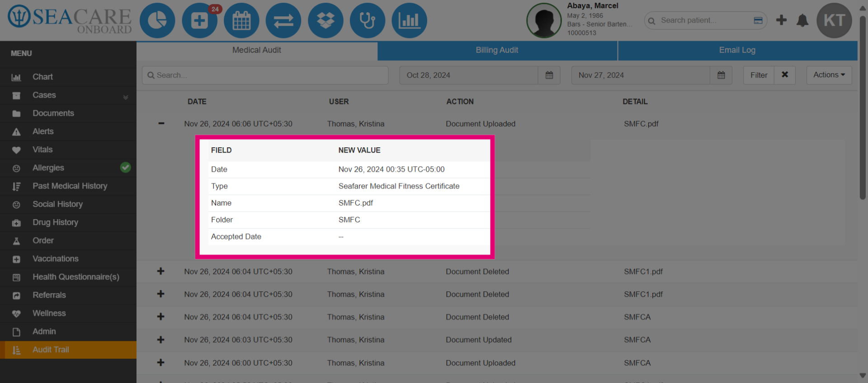Click the DATE column header

point(197,102)
